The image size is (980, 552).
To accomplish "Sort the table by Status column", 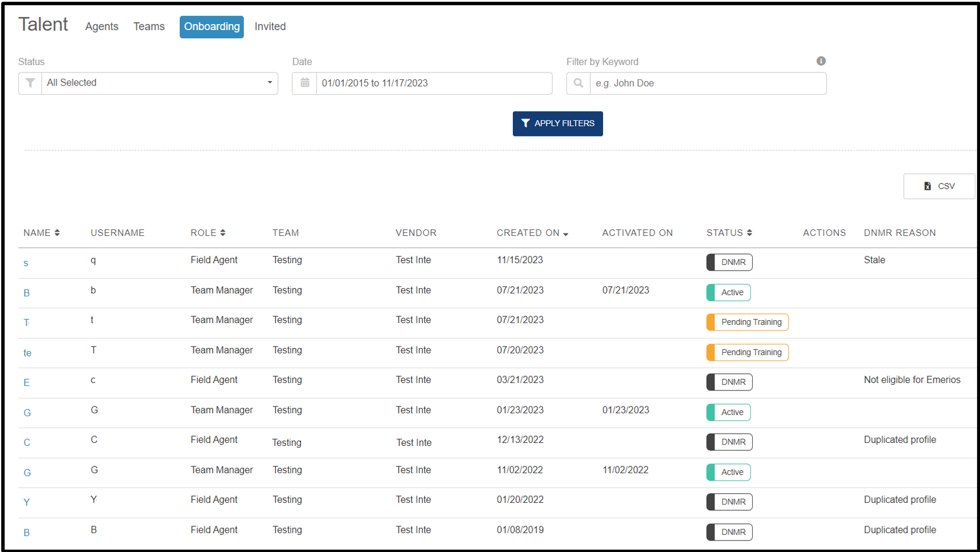I will 729,233.
